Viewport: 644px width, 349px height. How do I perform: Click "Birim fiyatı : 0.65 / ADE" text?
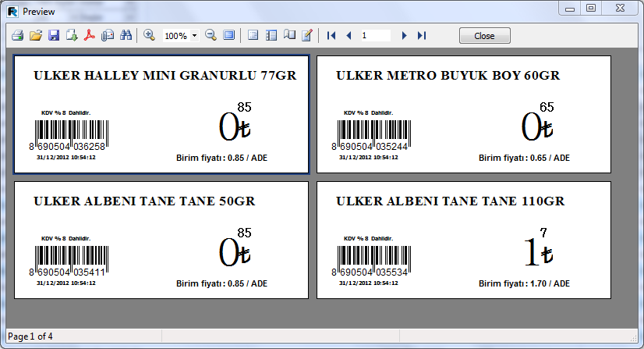tap(524, 158)
